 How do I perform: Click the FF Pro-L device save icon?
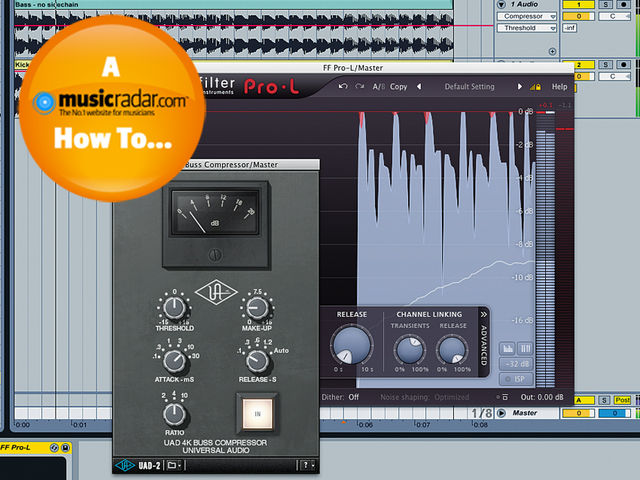(x=65, y=448)
